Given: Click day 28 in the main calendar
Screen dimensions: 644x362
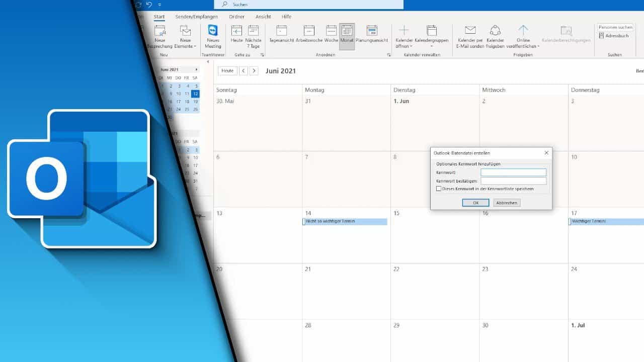Looking at the screenshot, I should tap(346, 341).
